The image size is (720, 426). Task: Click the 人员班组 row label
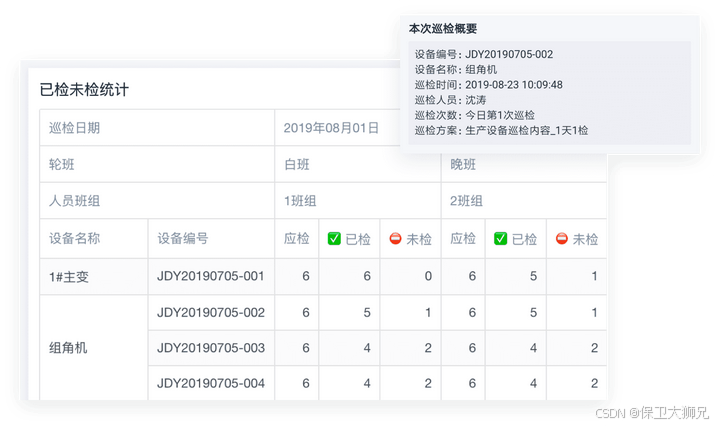coord(74,201)
